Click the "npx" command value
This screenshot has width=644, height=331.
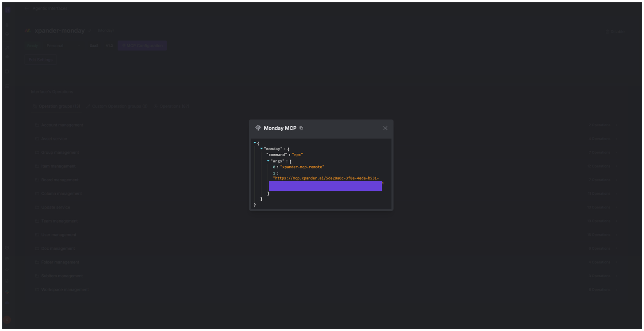click(297, 155)
